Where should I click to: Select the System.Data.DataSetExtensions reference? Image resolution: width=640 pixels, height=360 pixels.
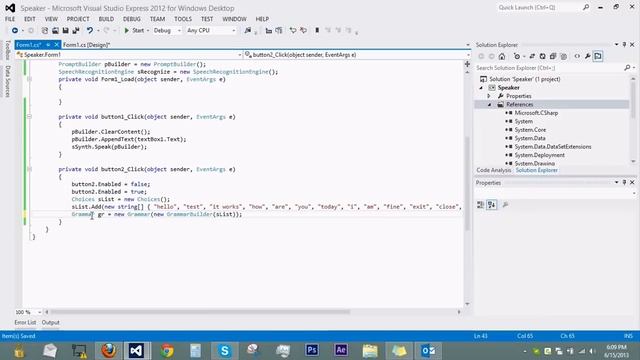click(553, 147)
